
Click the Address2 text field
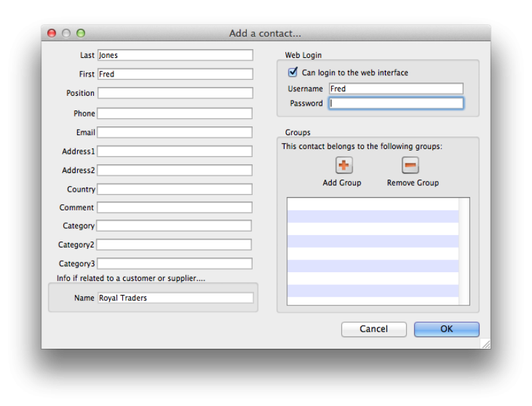[x=174, y=170]
